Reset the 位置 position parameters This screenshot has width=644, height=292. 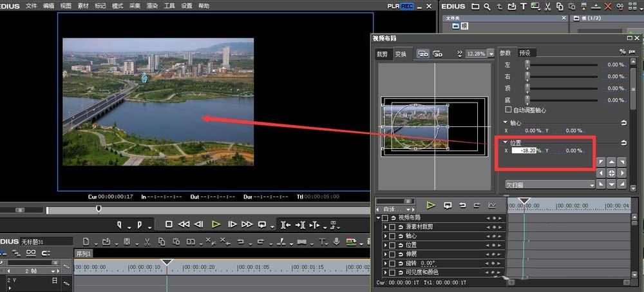point(623,142)
